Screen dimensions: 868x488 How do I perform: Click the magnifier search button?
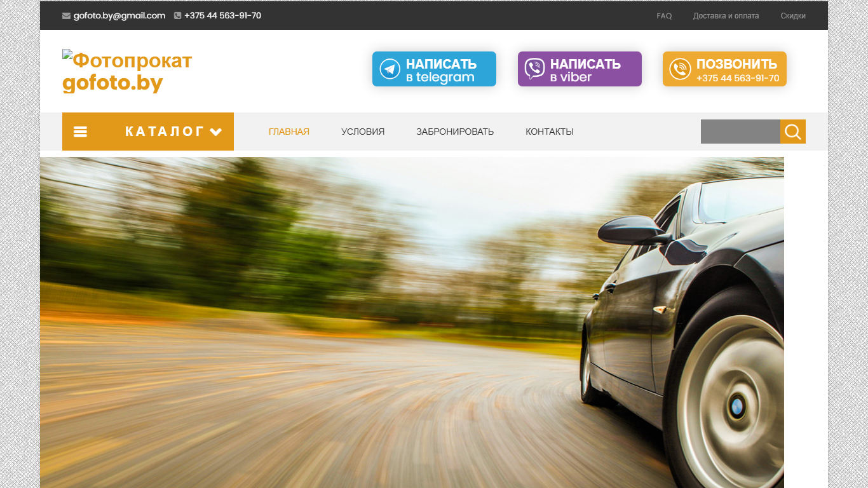click(x=793, y=132)
